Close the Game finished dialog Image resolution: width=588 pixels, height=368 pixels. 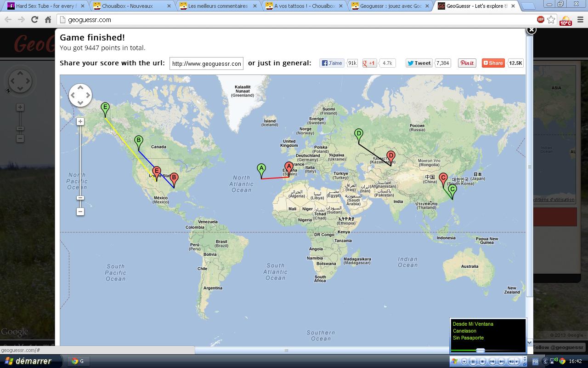coord(531,30)
